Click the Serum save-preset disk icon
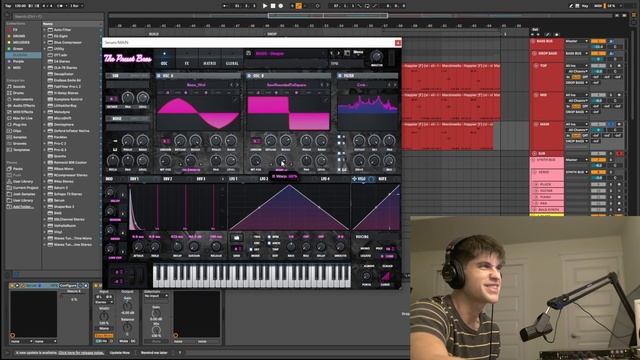 pos(249,53)
